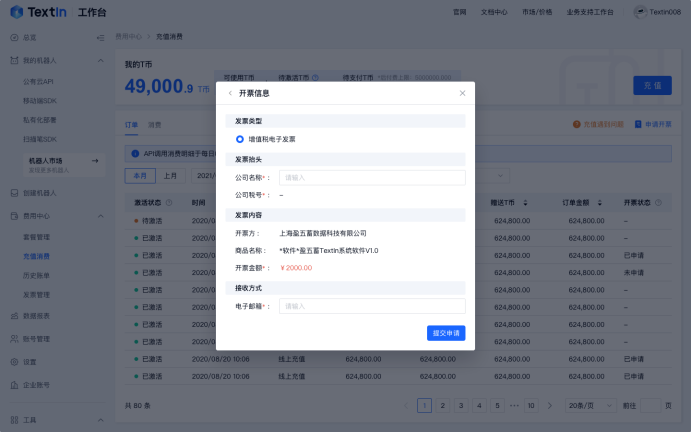Sort by 赠送T币 column
The image size is (692, 432).
525,203
